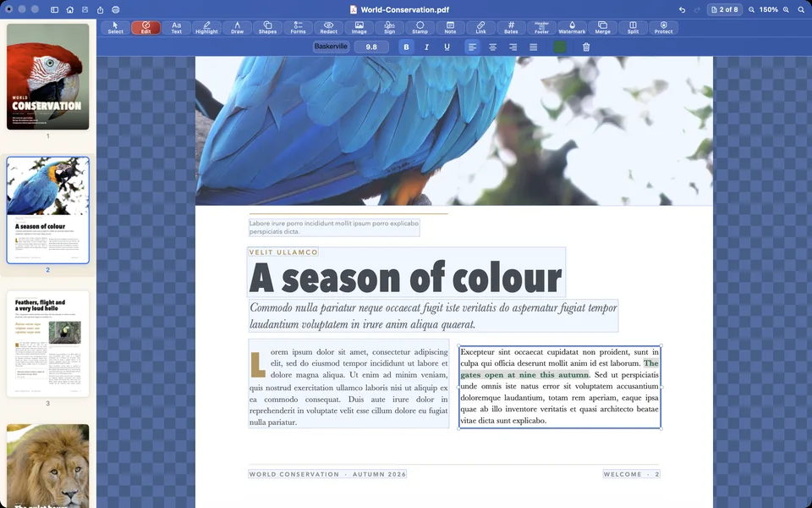
Task: Click the 9.8 font size field
Action: coord(371,47)
